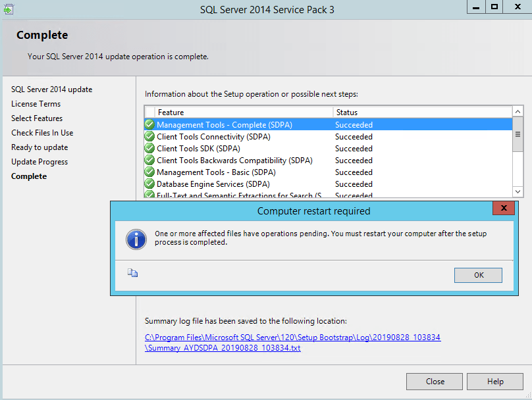This screenshot has width=532, height=400.
Task: Click green check beside Management Tools - Basic
Action: coord(149,172)
